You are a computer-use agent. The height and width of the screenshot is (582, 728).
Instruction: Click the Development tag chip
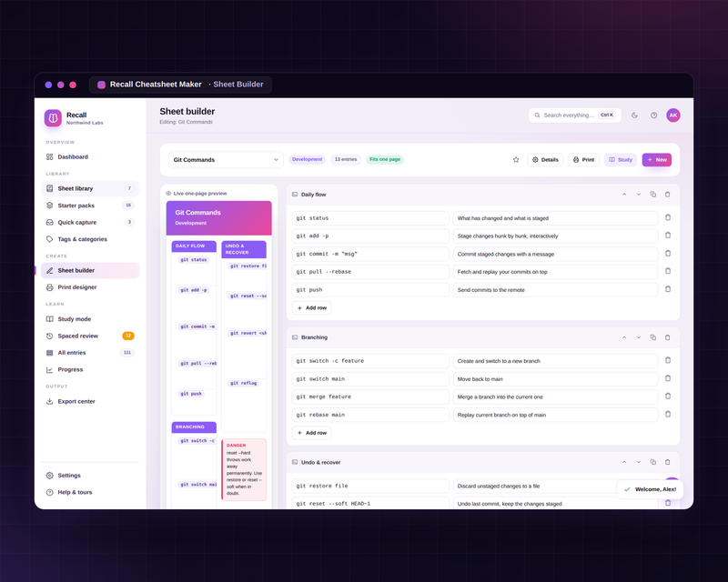[307, 160]
